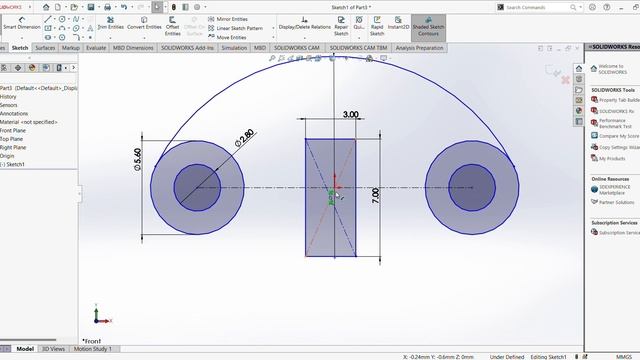This screenshot has height=360, width=640.
Task: Click Move Entities
Action: click(x=227, y=37)
